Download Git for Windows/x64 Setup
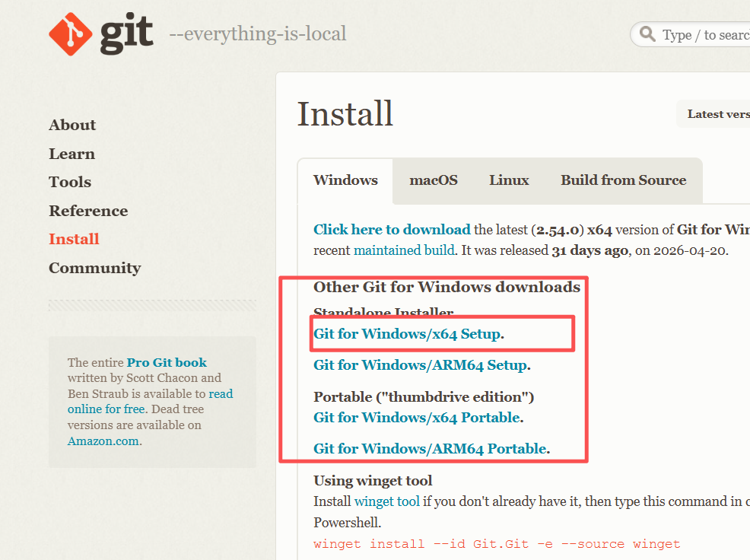 (408, 333)
